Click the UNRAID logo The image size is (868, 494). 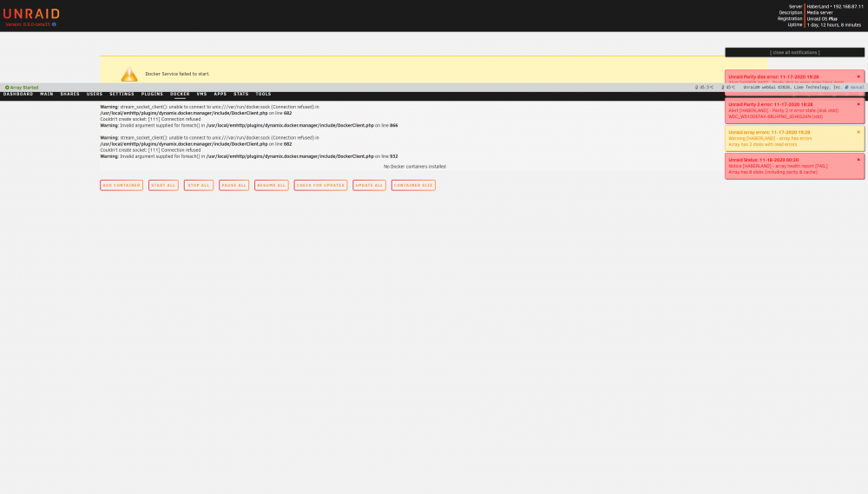pyautogui.click(x=31, y=14)
